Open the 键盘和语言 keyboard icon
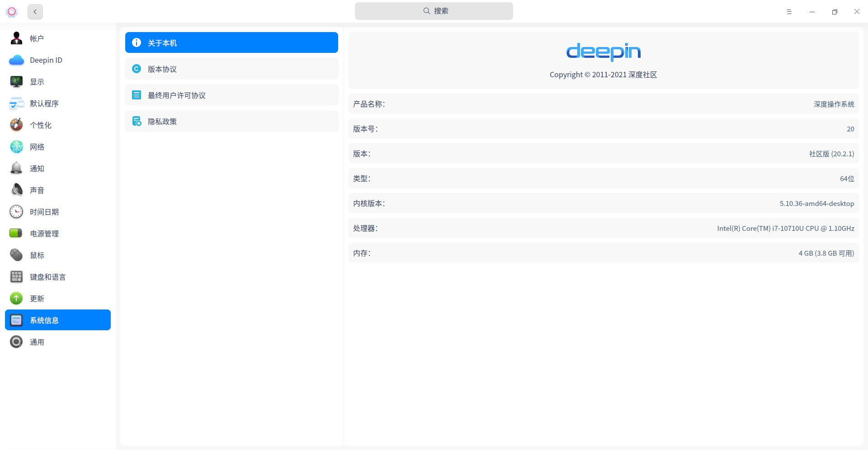 tap(16, 277)
